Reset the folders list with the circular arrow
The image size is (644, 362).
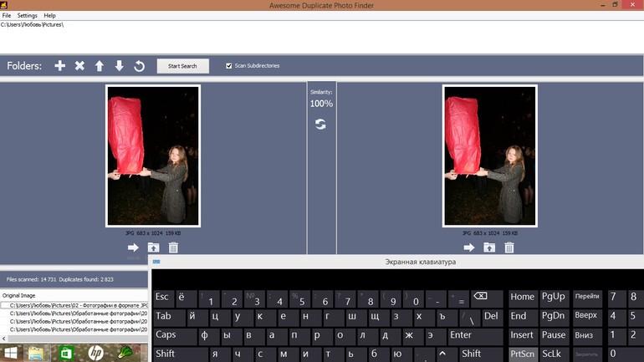click(140, 66)
